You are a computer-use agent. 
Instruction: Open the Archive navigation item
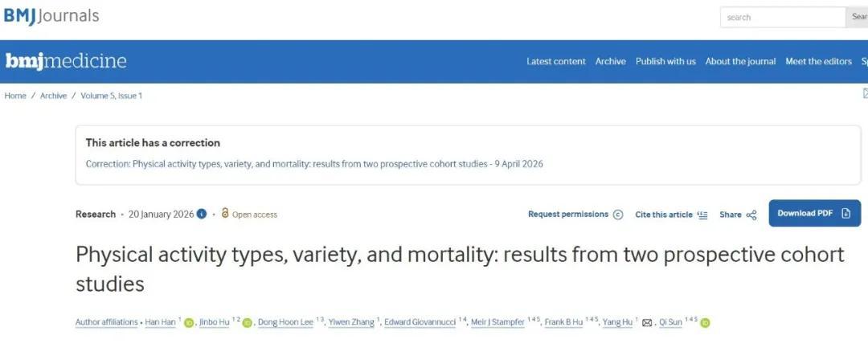[611, 61]
